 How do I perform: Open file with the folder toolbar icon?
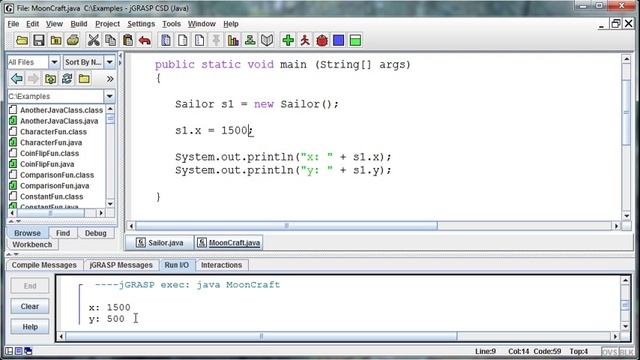(22, 40)
